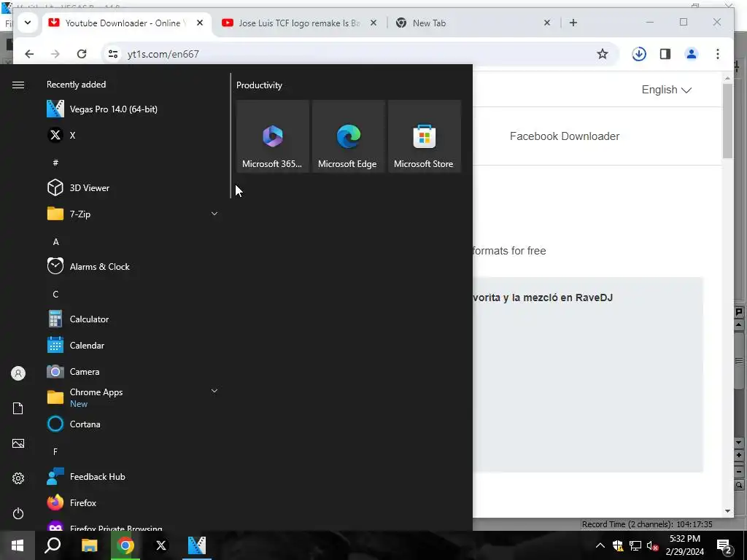Reload the yt1s page
This screenshot has width=747, height=560.
[82, 54]
